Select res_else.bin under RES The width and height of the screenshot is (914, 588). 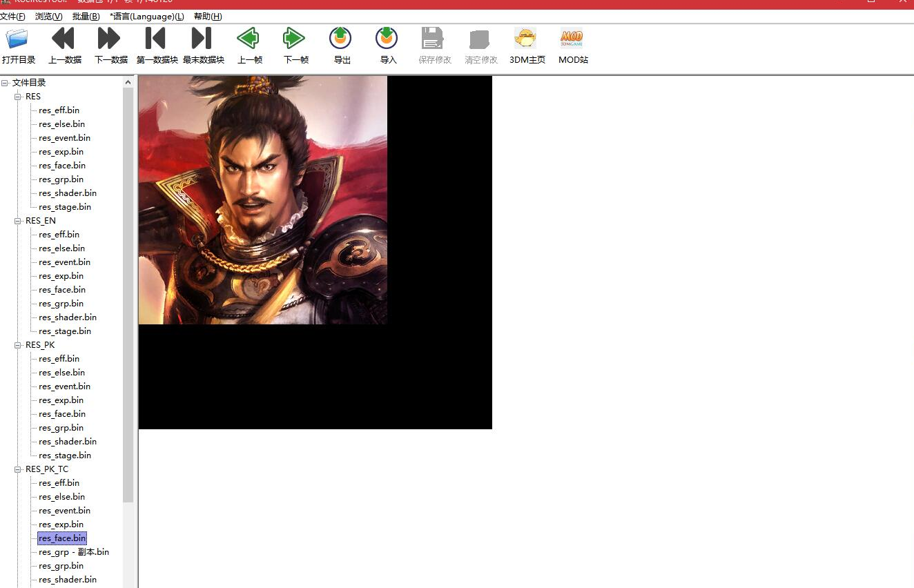point(61,124)
